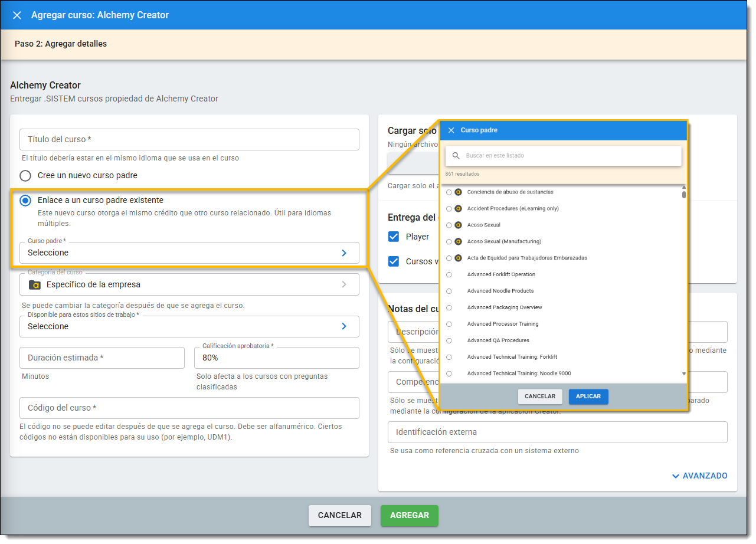Screen dimensions: 756x544
Task: Click the badge icon beside Acta de Equidad
Action: click(x=458, y=258)
